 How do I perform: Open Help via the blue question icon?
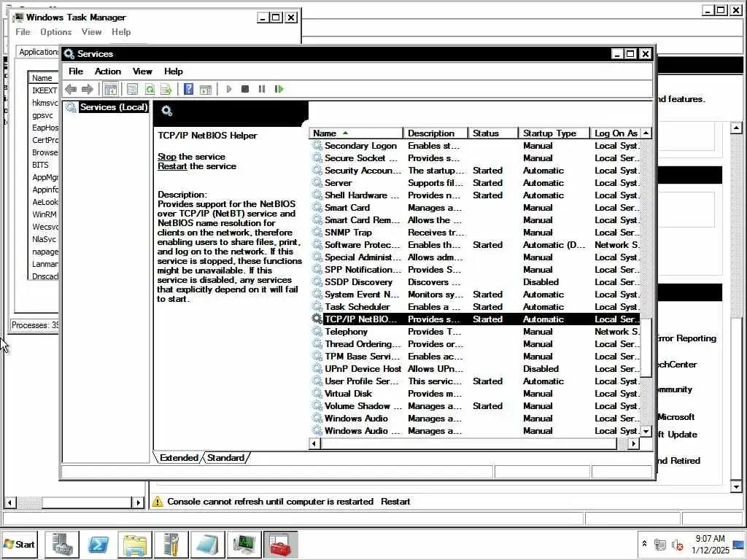(x=189, y=89)
